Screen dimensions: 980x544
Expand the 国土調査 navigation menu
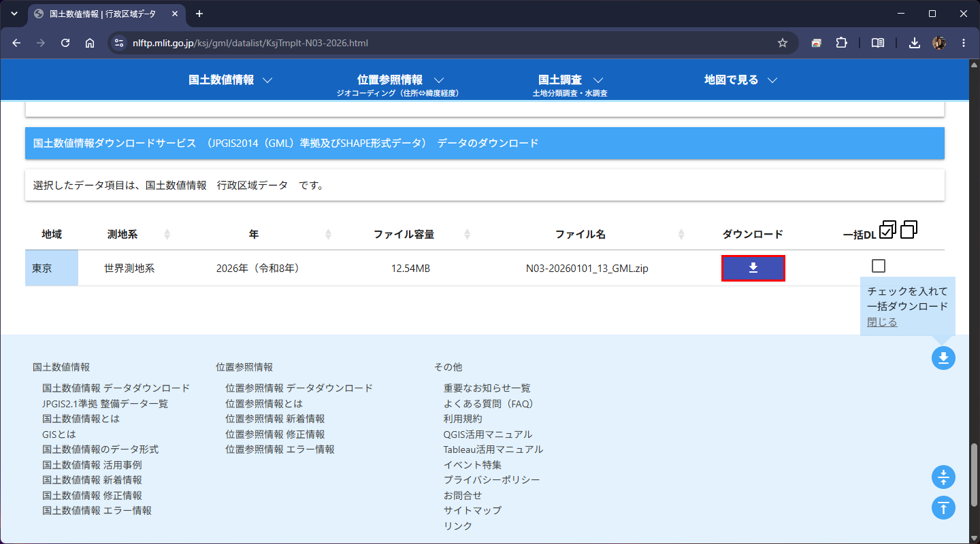570,80
